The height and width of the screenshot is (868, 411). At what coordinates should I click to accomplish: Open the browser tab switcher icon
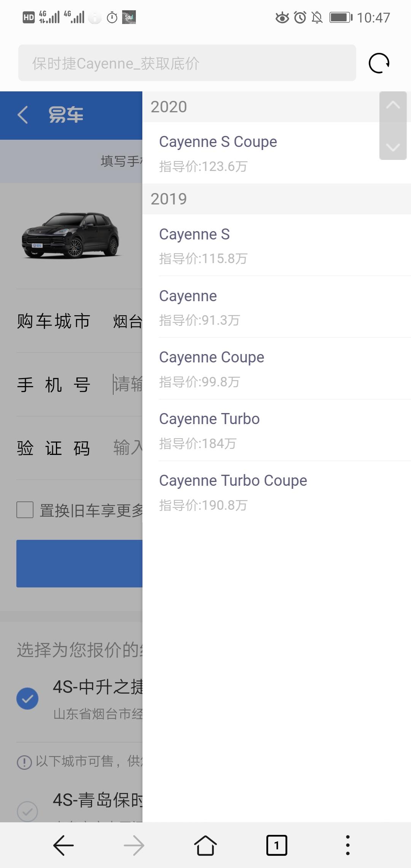tap(277, 846)
